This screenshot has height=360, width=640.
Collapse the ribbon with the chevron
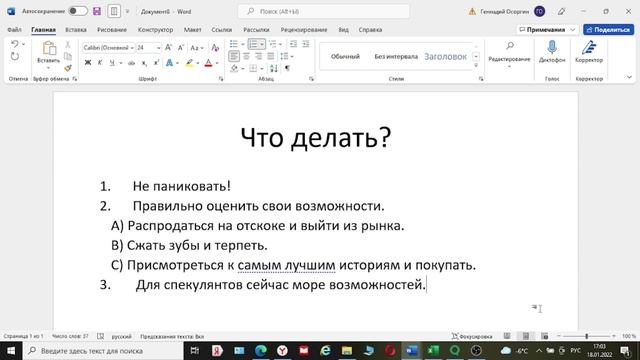pos(629,77)
